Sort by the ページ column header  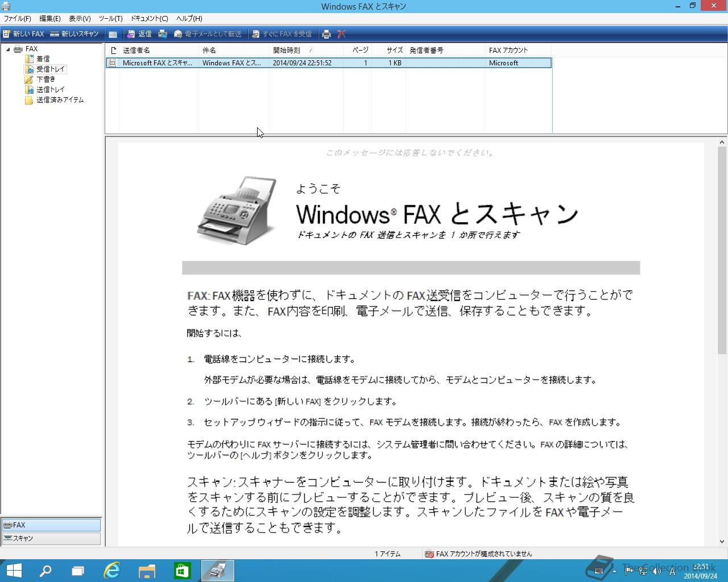tap(357, 51)
